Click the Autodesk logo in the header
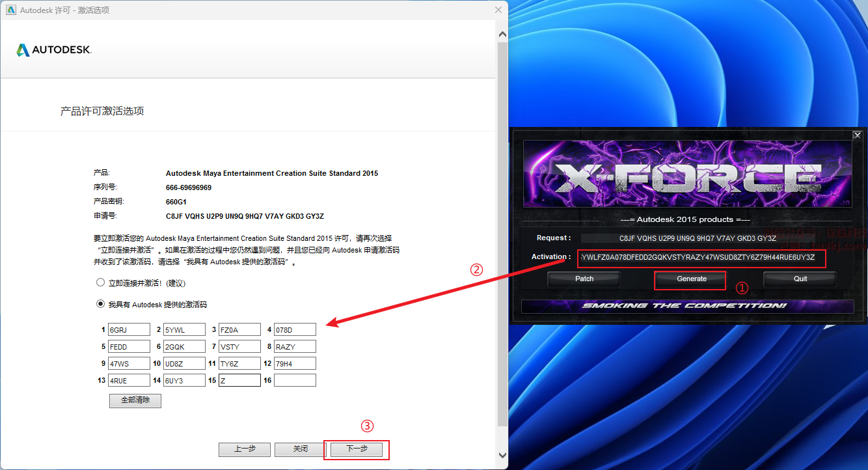Image resolution: width=868 pixels, height=470 pixels. [54, 49]
